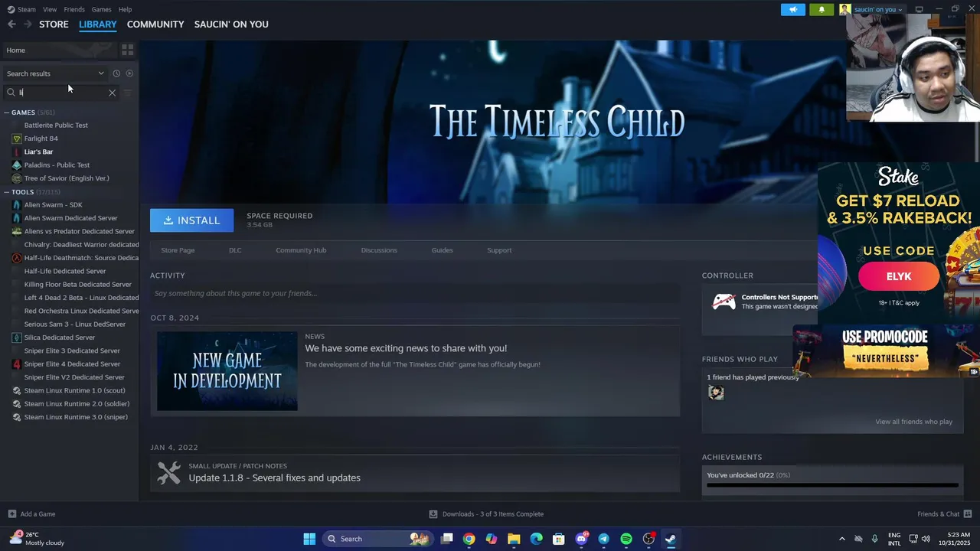
Task: Open the SAUCIN' ON YOU profile tab
Action: point(231,24)
